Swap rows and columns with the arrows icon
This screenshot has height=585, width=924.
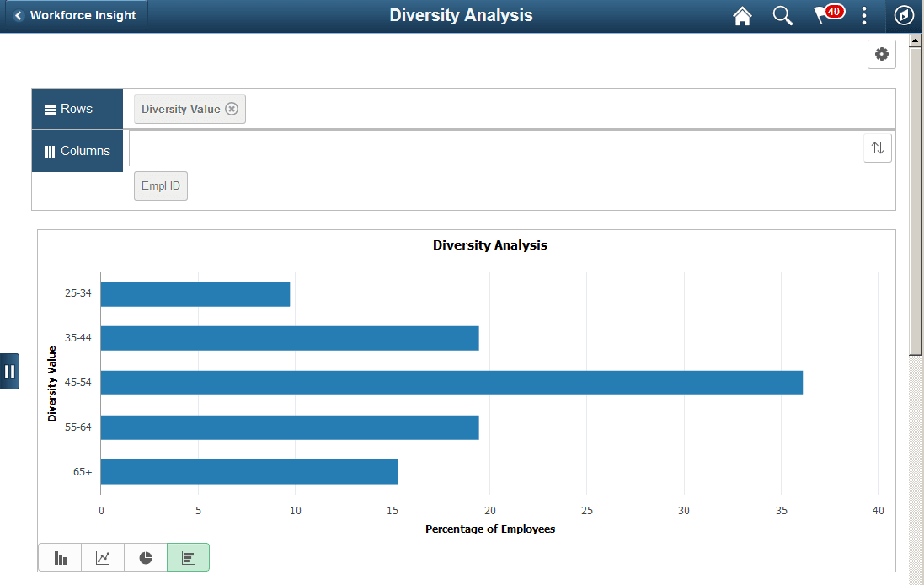click(x=878, y=148)
